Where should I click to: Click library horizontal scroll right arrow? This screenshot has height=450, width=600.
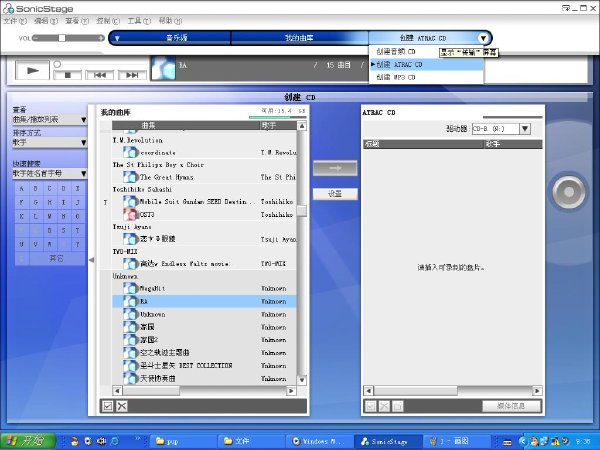point(291,391)
